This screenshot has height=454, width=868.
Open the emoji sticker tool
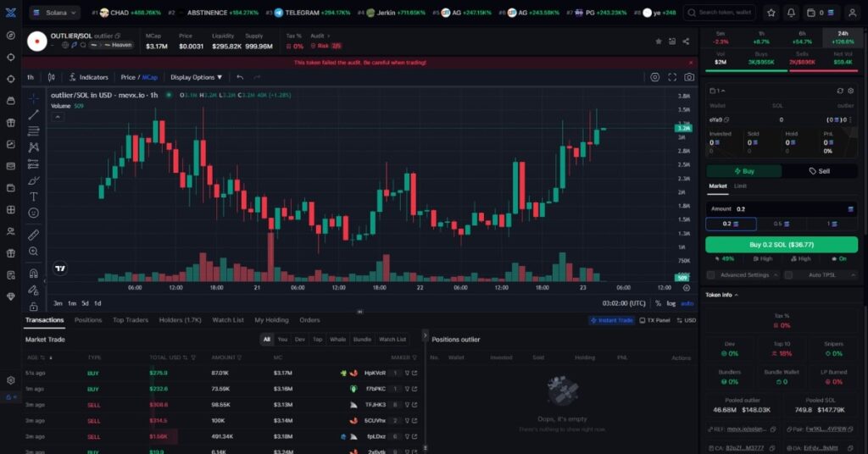click(34, 213)
